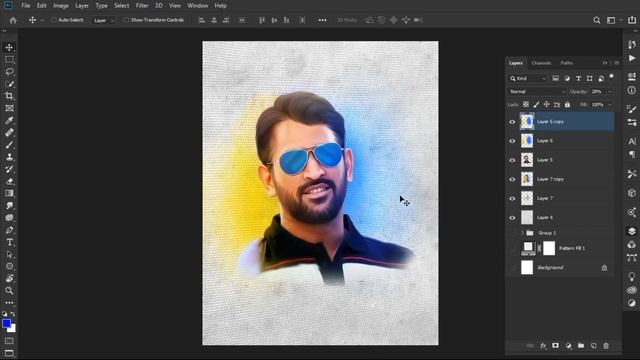Select the Move tool in toolbar

(x=9, y=47)
